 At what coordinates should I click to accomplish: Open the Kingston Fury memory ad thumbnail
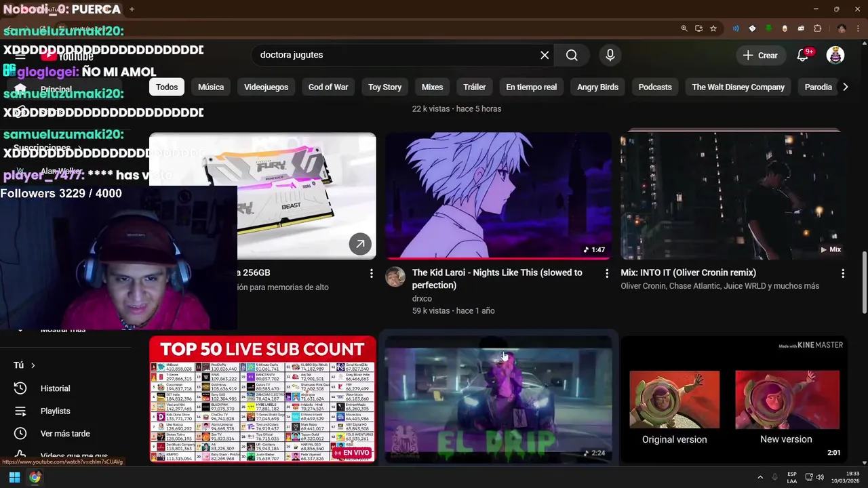point(307,196)
